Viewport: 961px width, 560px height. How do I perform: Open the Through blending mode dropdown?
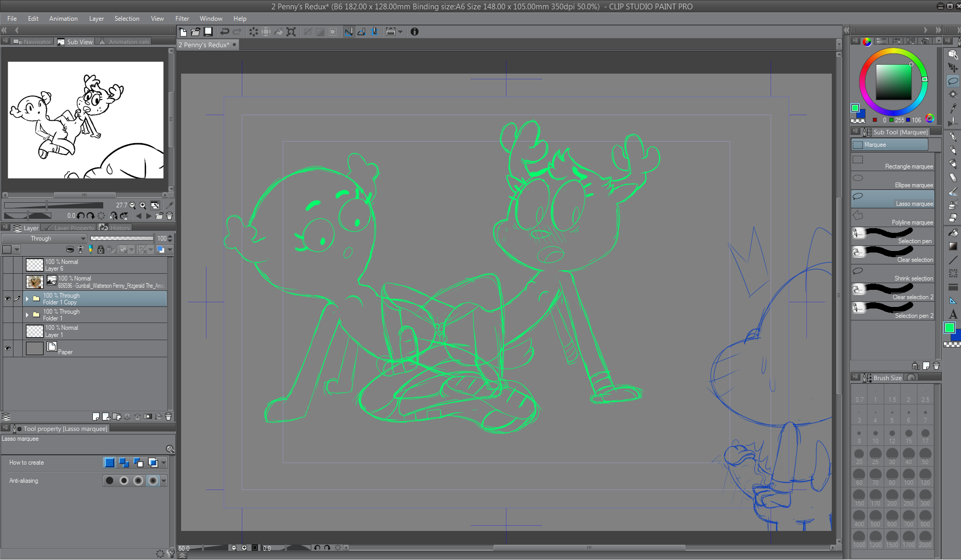point(44,239)
